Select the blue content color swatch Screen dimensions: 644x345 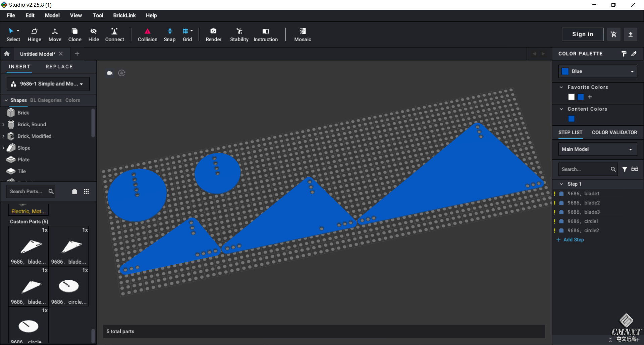pos(572,119)
